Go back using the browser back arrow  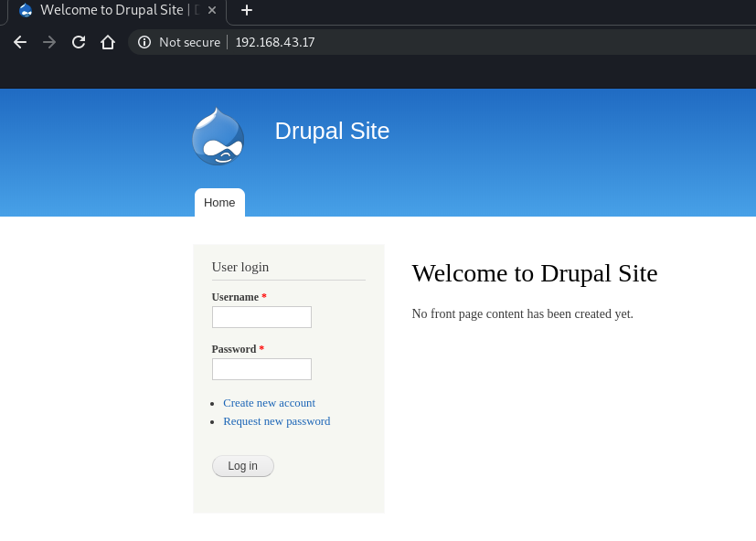pyautogui.click(x=20, y=42)
